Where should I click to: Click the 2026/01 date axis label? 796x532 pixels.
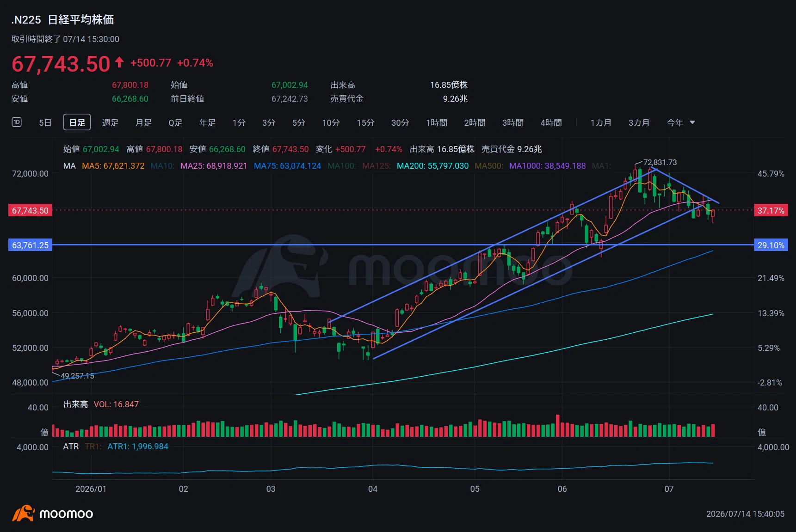(91, 489)
